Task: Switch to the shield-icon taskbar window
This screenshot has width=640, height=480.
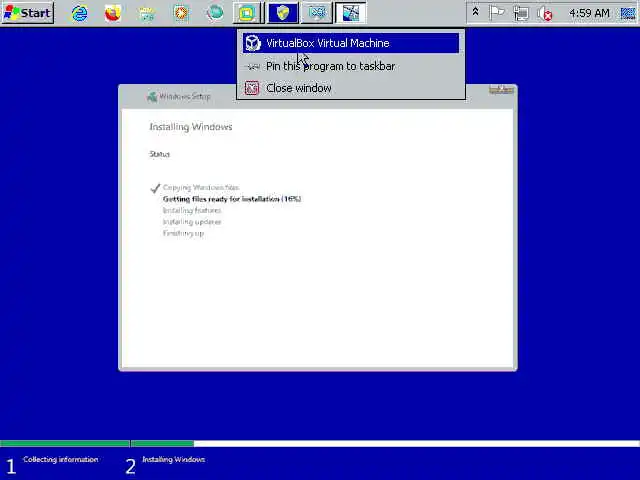Action: (283, 13)
